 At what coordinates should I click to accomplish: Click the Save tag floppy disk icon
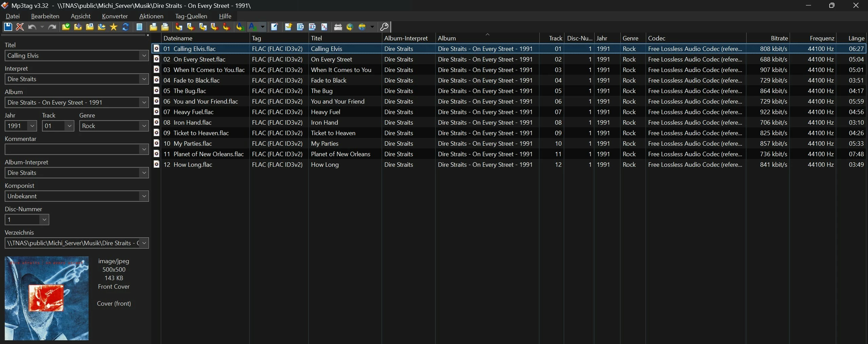pos(8,27)
